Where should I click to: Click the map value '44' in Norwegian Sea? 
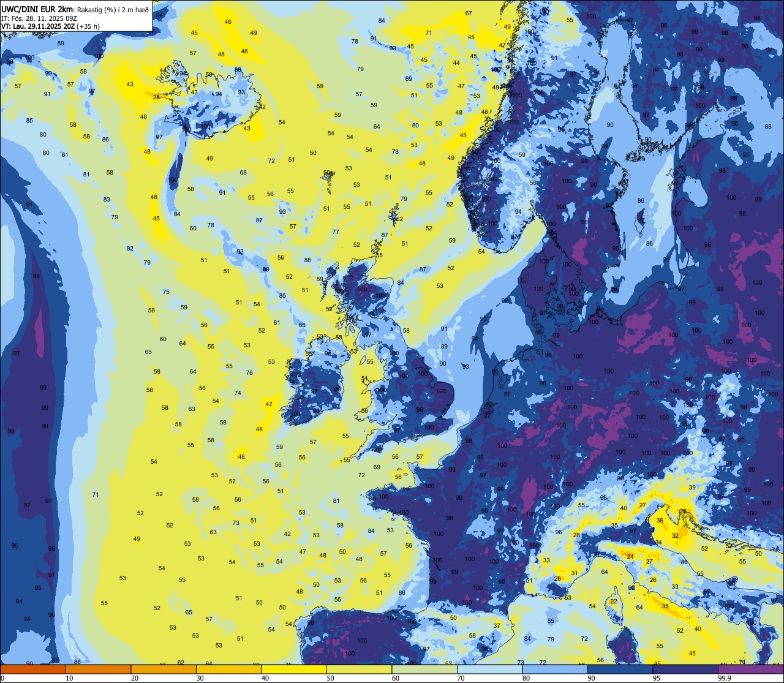coord(456,63)
